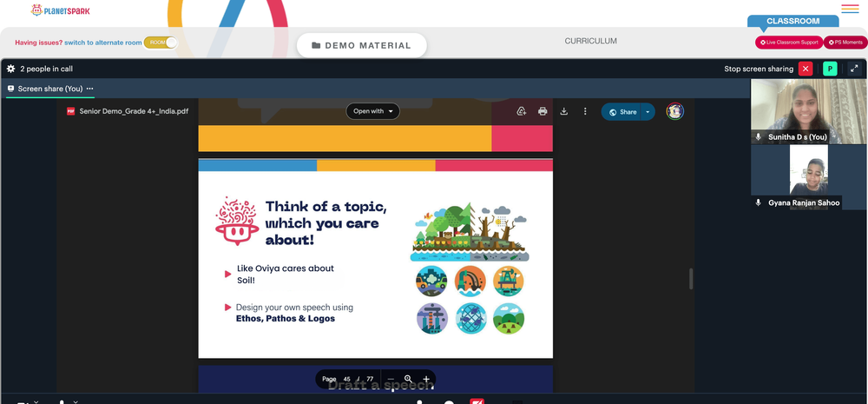Click the car pollution circle icon
868x404 pixels.
(x=431, y=281)
